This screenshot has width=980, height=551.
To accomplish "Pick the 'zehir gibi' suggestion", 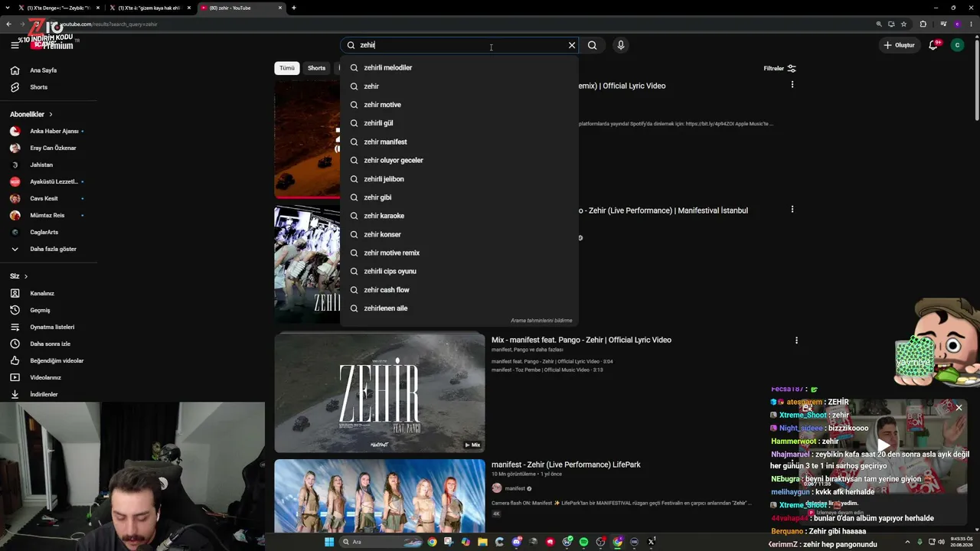I will [459, 197].
